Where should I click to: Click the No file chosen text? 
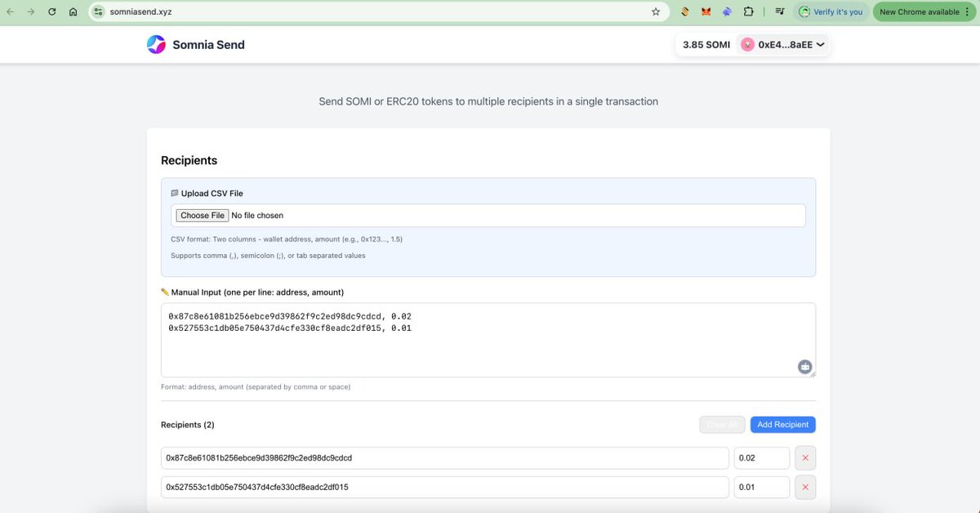point(257,216)
